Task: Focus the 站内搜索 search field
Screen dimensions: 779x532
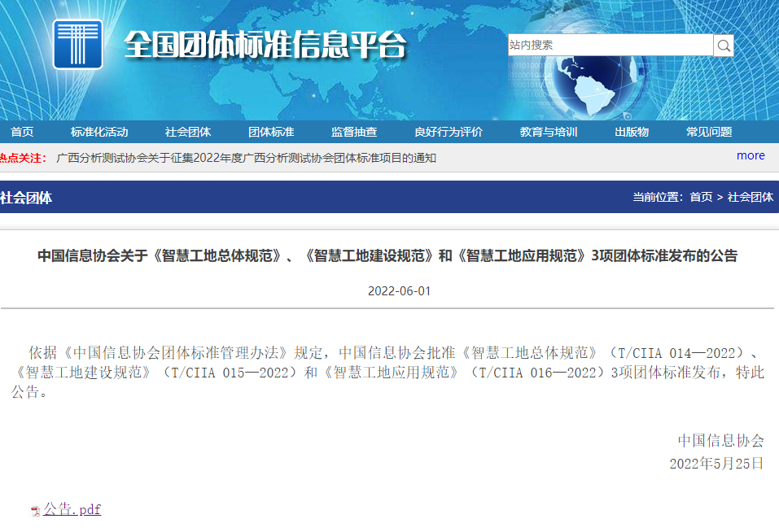Action: 611,46
